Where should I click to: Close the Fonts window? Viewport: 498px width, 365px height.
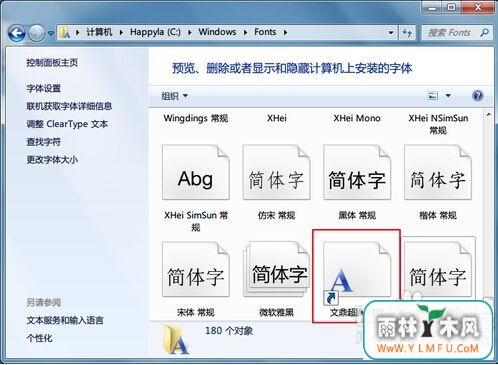click(x=478, y=7)
